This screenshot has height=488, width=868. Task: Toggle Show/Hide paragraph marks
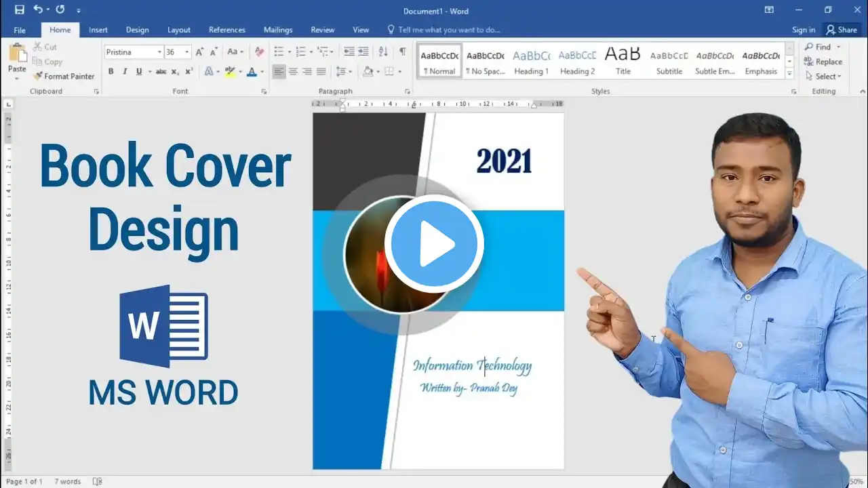[403, 52]
